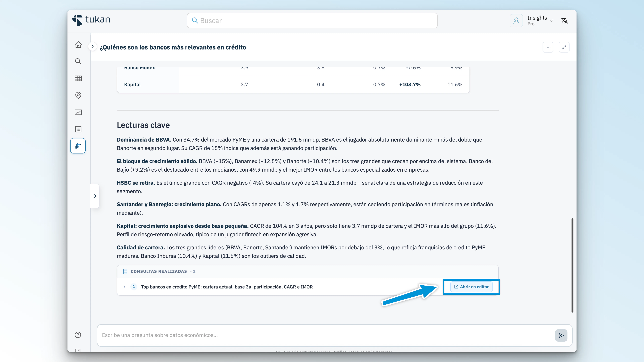This screenshot has width=644, height=362.
Task: Expand query 1 details triangle
Action: point(125,287)
